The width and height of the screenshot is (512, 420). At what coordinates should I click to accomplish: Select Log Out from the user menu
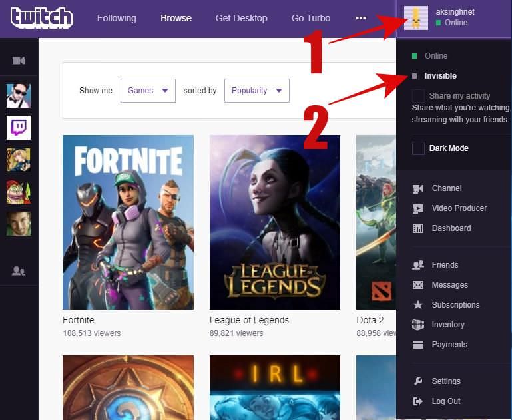(x=446, y=401)
